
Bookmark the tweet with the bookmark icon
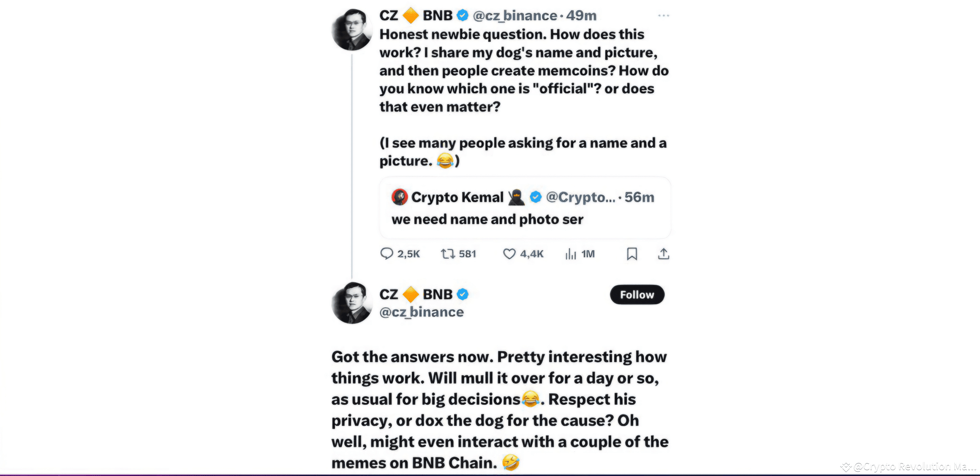(x=632, y=254)
